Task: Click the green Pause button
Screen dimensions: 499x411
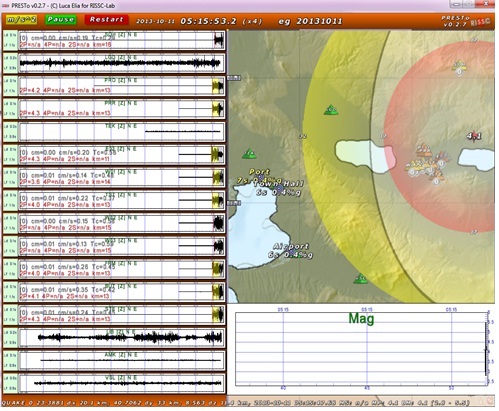Action: (x=60, y=20)
